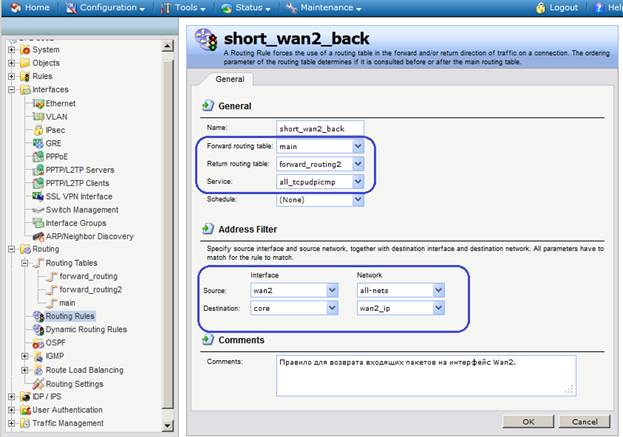The height and width of the screenshot is (437, 623).
Task: Click the PPTP/L2TP Servers icon
Action: pos(38,170)
